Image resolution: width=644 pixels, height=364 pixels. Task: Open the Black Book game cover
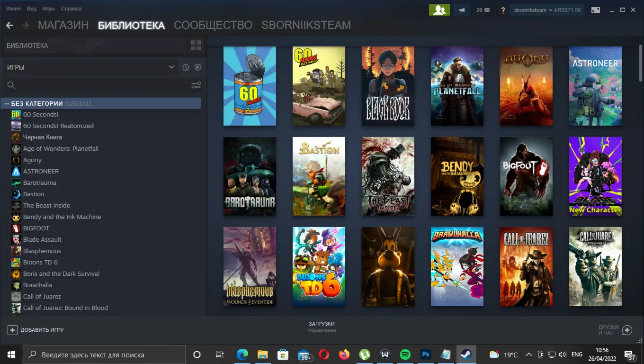tap(388, 86)
